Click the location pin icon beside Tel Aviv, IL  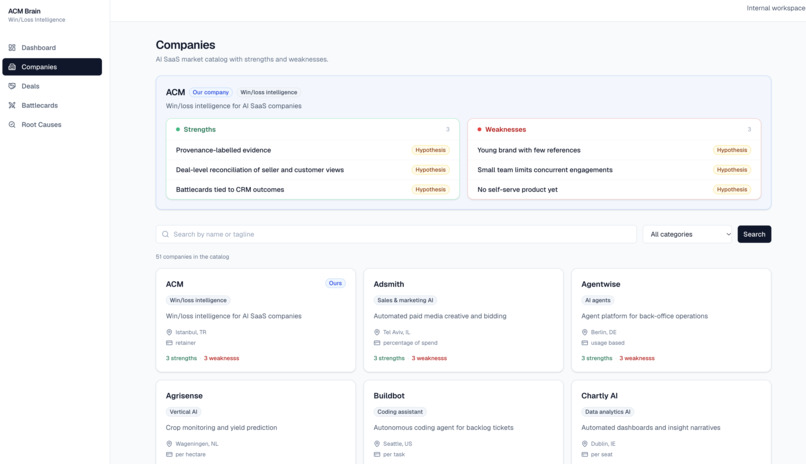point(377,332)
